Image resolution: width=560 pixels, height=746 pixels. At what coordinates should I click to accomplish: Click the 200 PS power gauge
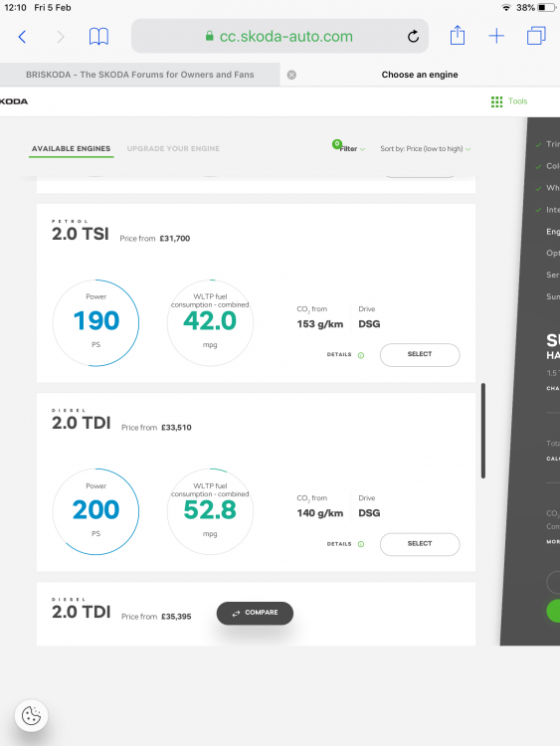coord(95,512)
